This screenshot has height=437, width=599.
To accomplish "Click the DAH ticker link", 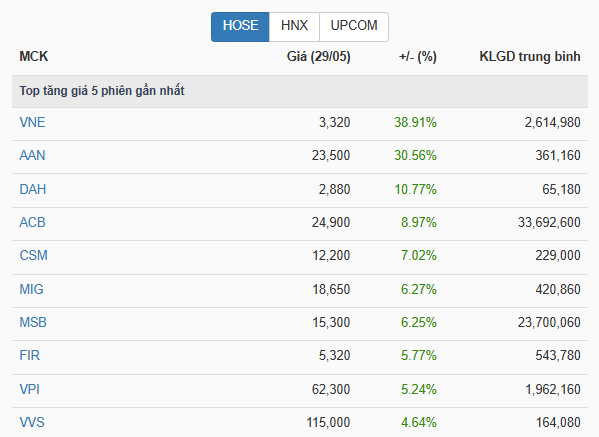I will pos(33,189).
